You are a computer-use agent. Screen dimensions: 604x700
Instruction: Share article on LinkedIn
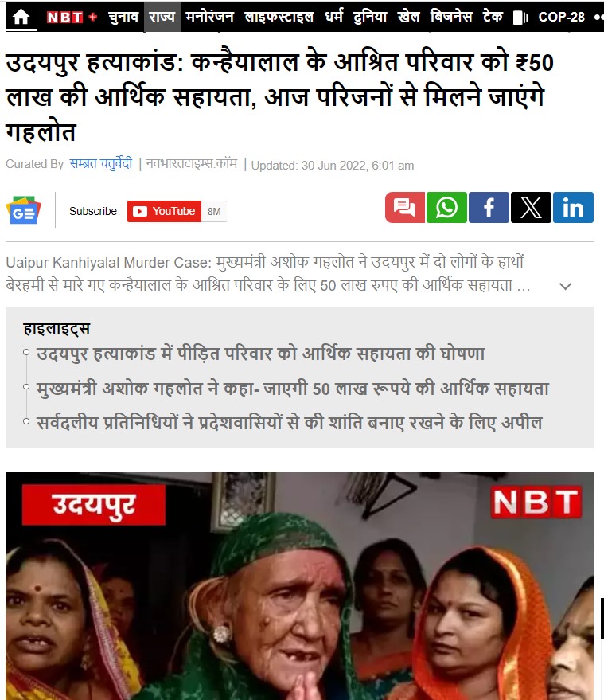point(573,208)
